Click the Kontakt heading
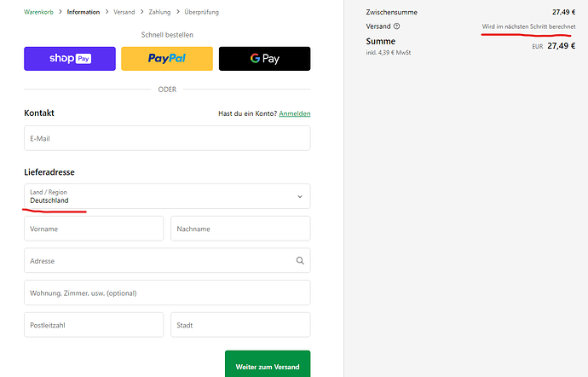Image resolution: width=588 pixels, height=377 pixels. [39, 113]
